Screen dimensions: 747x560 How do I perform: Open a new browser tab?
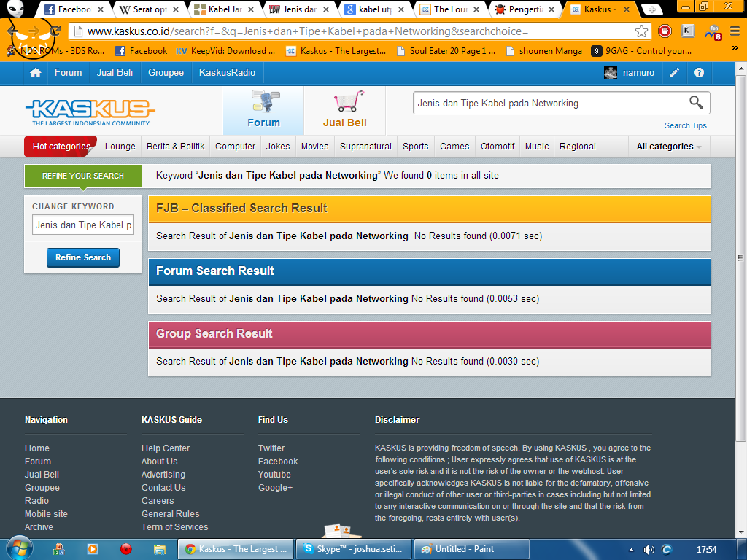coord(651,9)
